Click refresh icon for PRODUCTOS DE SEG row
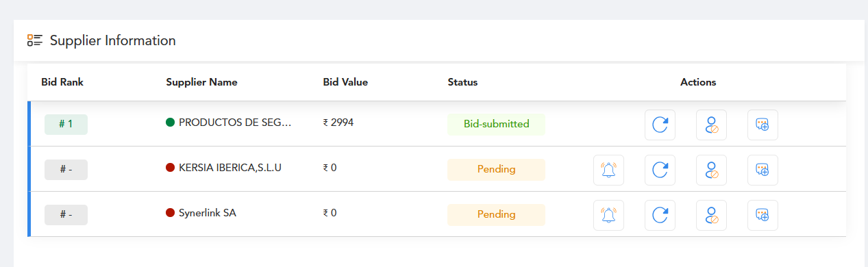The height and width of the screenshot is (267, 868). pos(660,125)
